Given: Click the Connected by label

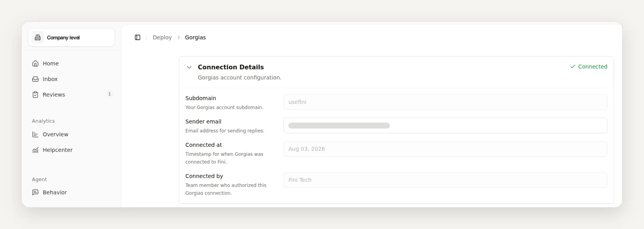Looking at the screenshot, I should click(x=204, y=176).
